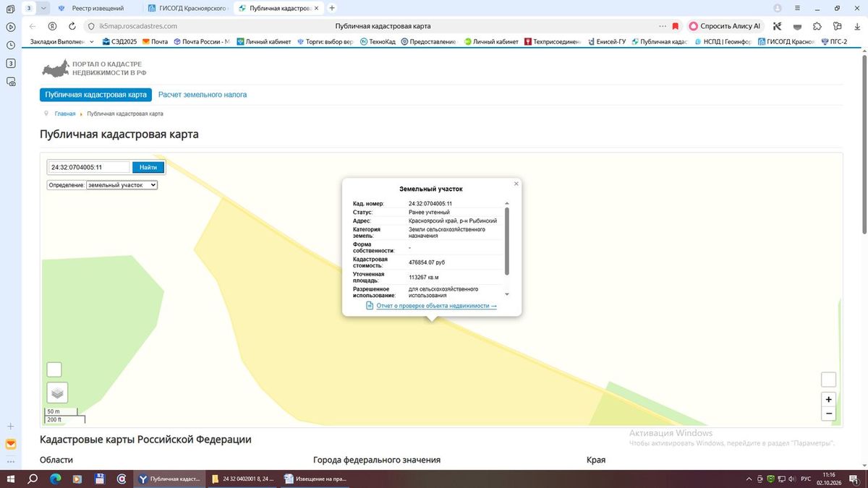This screenshot has height=488, width=868.
Task: Click the portal logo in the header
Action: point(93,69)
